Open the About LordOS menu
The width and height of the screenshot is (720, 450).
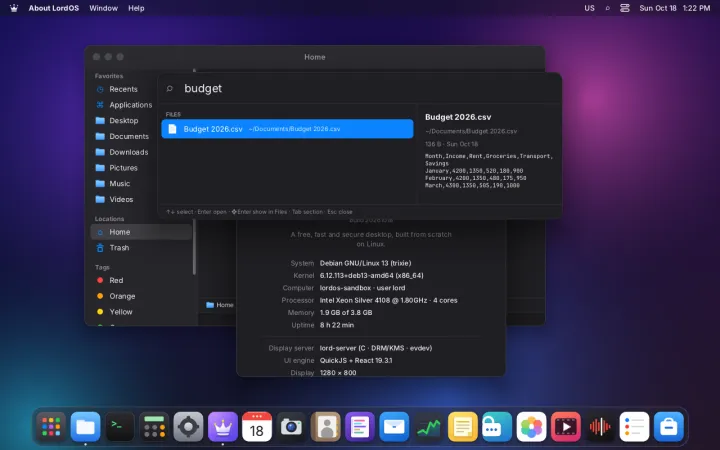click(x=54, y=8)
